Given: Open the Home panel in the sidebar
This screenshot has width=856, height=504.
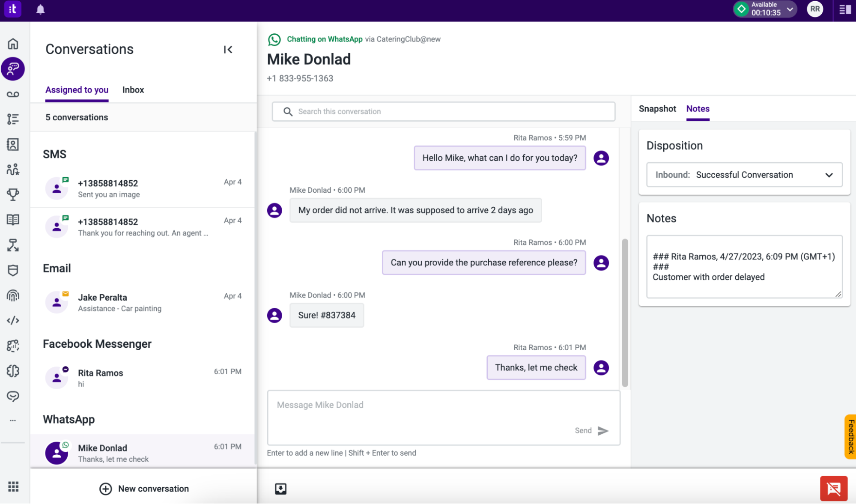Looking at the screenshot, I should (13, 44).
